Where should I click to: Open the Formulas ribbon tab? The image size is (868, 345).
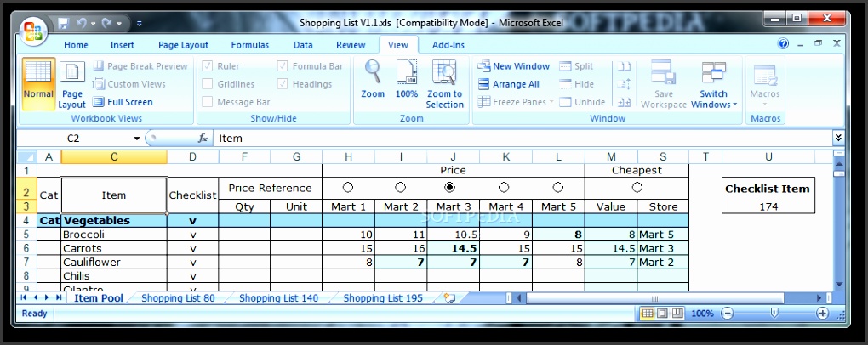[x=249, y=45]
